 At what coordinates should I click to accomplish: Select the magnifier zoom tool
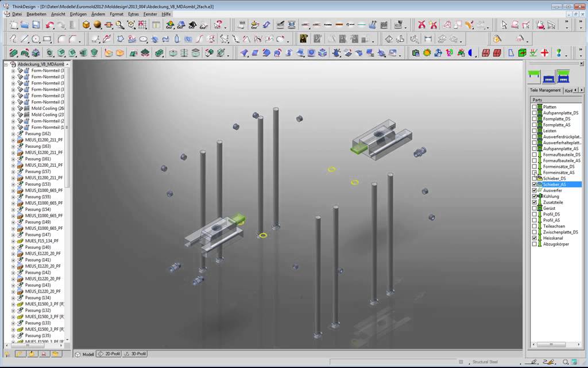(120, 25)
